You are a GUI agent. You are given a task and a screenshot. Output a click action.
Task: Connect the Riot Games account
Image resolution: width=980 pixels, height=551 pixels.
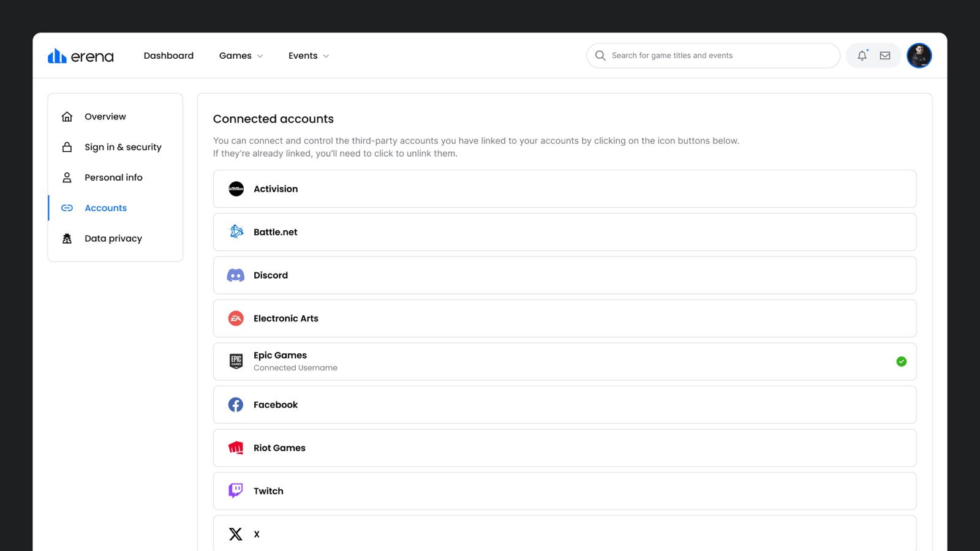coord(565,448)
